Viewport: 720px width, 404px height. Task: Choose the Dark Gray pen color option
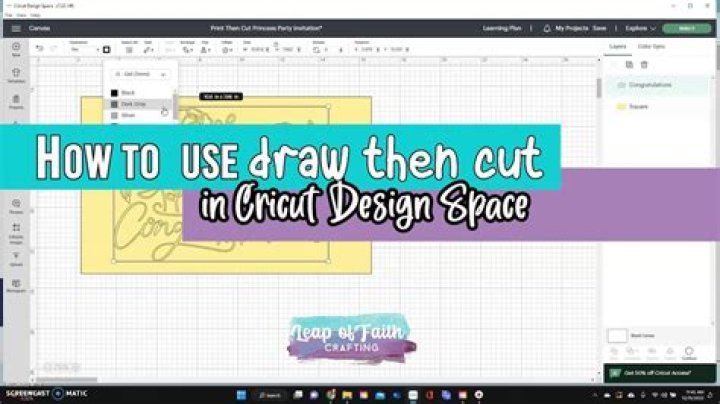pos(132,104)
